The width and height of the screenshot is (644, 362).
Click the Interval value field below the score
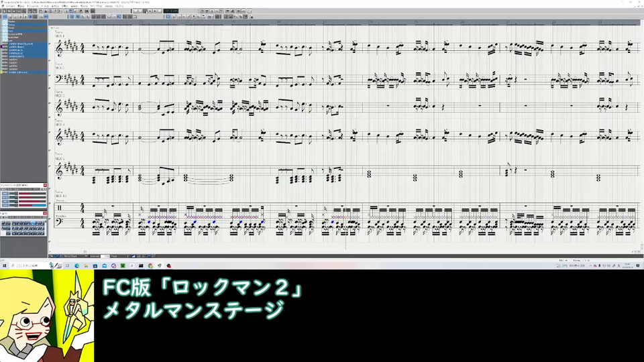pos(105,256)
